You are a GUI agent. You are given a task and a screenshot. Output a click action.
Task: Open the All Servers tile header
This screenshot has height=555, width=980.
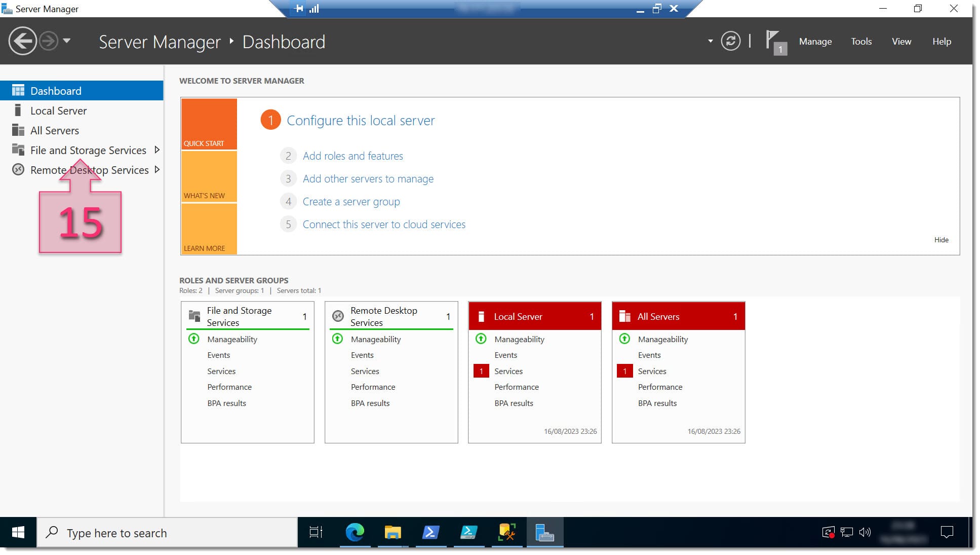(x=678, y=316)
